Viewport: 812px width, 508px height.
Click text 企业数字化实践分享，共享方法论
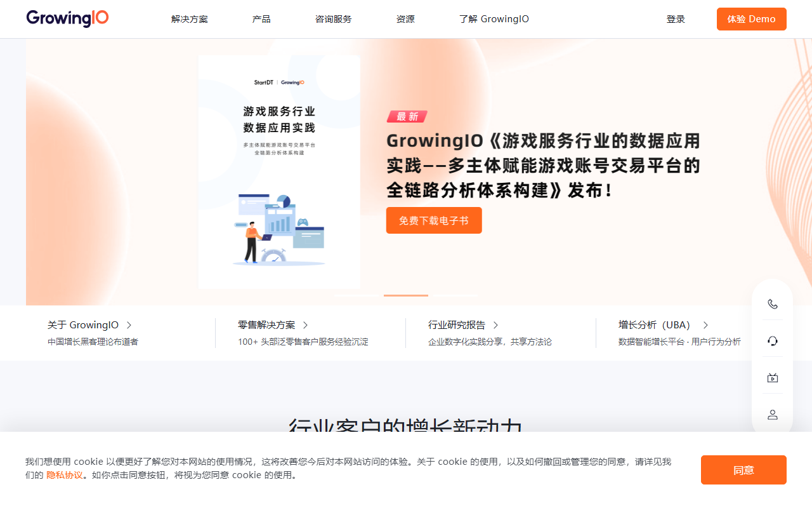click(x=490, y=342)
